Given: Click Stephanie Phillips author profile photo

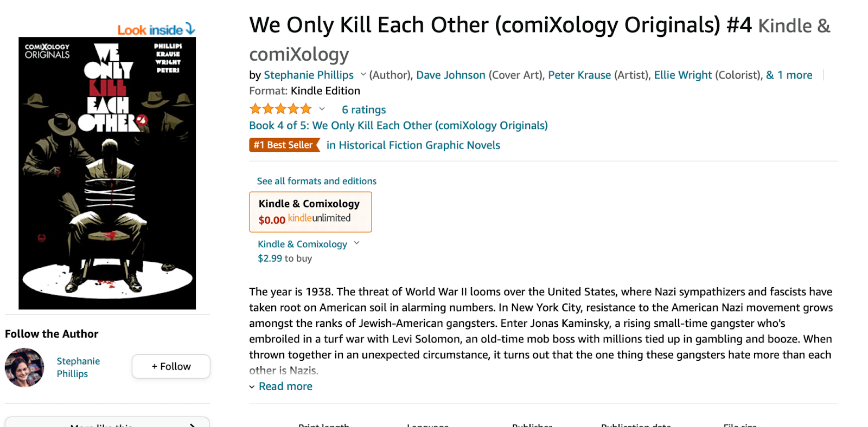Looking at the screenshot, I should 24,367.
